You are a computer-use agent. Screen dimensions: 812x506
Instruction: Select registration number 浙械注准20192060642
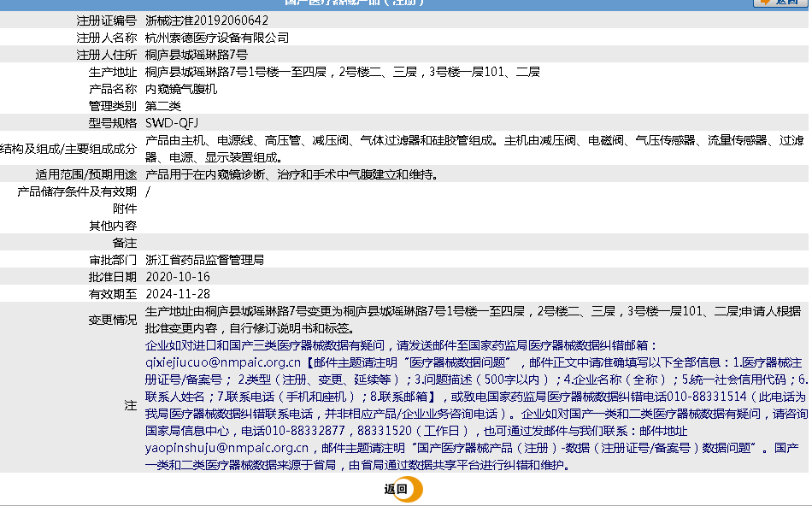(207, 21)
